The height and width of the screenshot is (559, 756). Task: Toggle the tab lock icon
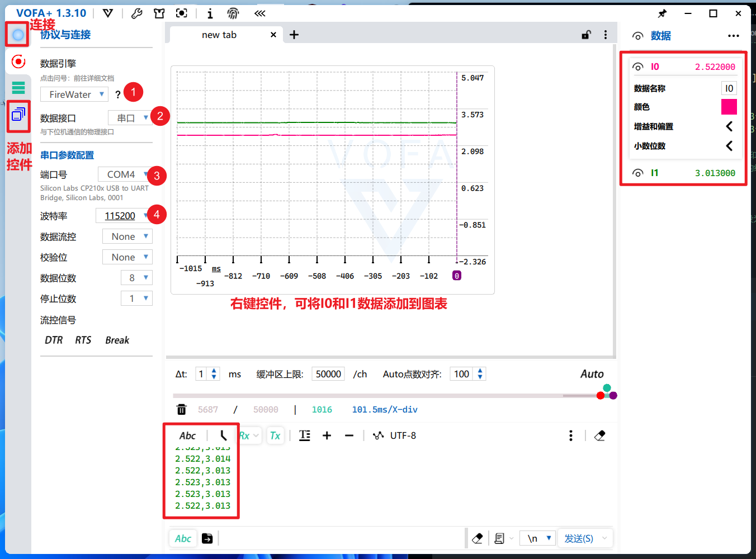pyautogui.click(x=586, y=35)
